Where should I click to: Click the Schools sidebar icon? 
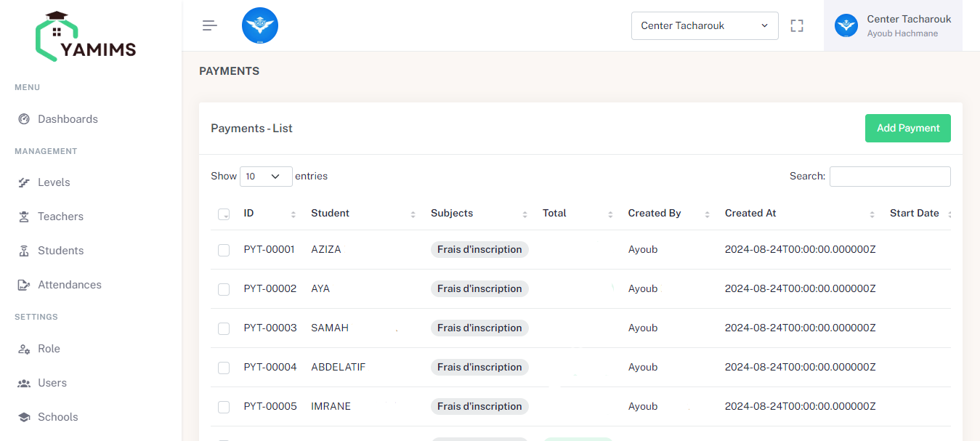point(23,416)
